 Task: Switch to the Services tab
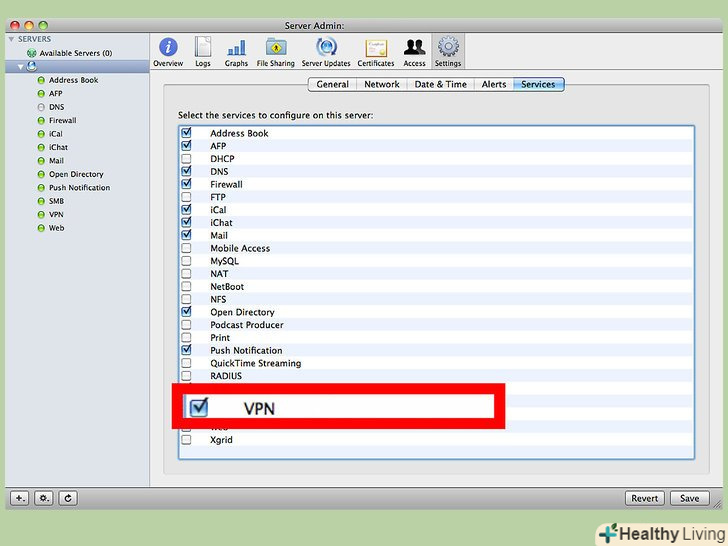(x=539, y=84)
